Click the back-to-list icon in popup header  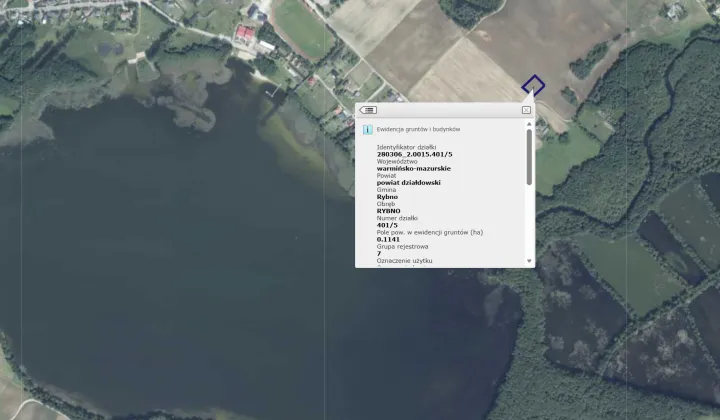tap(368, 110)
